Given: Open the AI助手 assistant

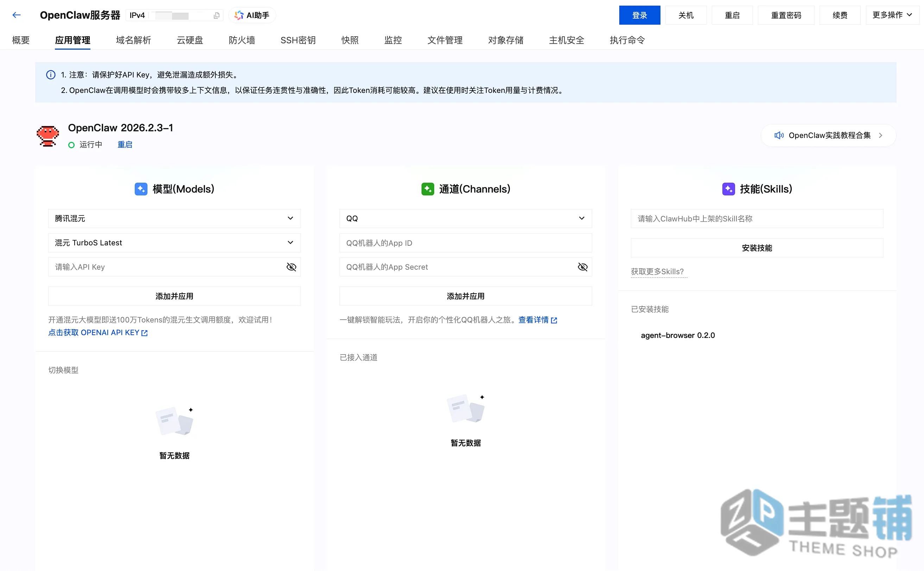Looking at the screenshot, I should click(252, 15).
